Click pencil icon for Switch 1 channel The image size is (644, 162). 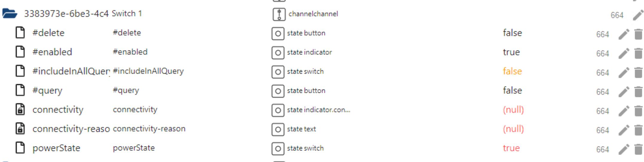click(x=638, y=15)
